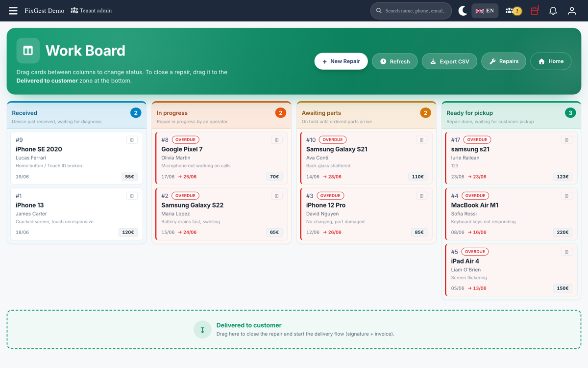
Task: Open notifications bell
Action: click(553, 11)
